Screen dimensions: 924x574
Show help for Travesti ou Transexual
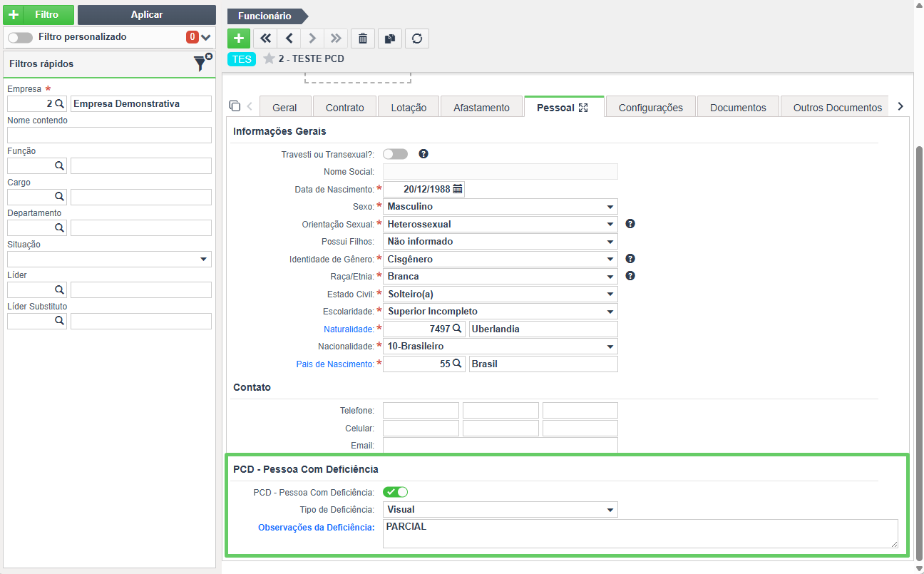pos(423,154)
